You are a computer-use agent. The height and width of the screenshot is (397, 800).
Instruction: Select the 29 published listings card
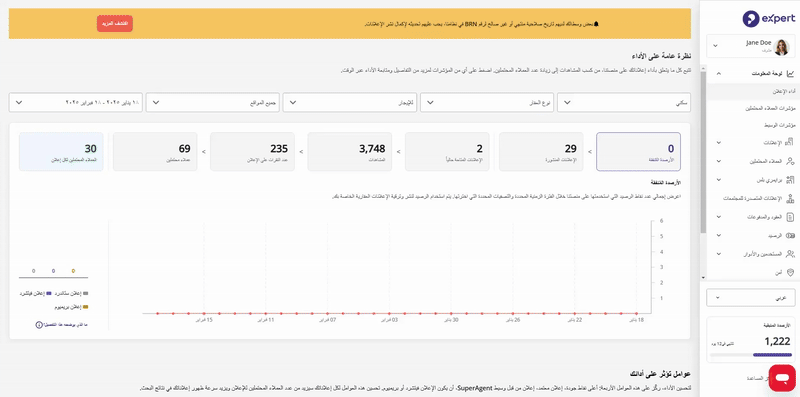click(x=541, y=152)
